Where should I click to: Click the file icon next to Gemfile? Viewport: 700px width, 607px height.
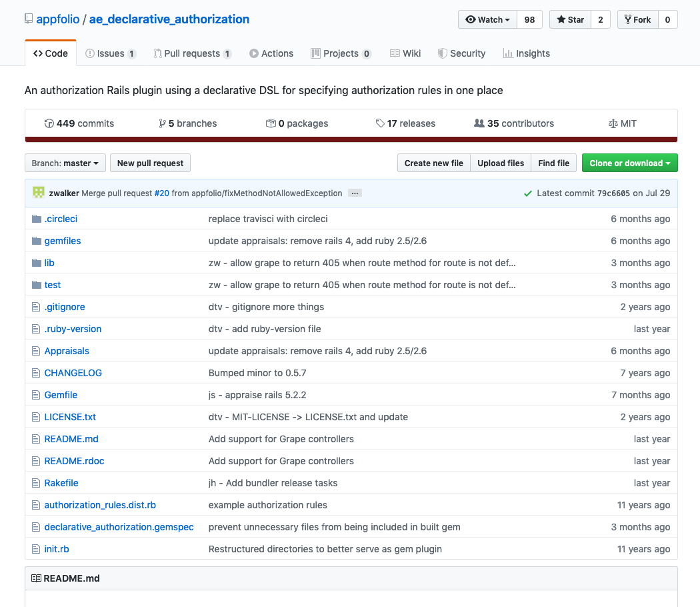tap(36, 395)
